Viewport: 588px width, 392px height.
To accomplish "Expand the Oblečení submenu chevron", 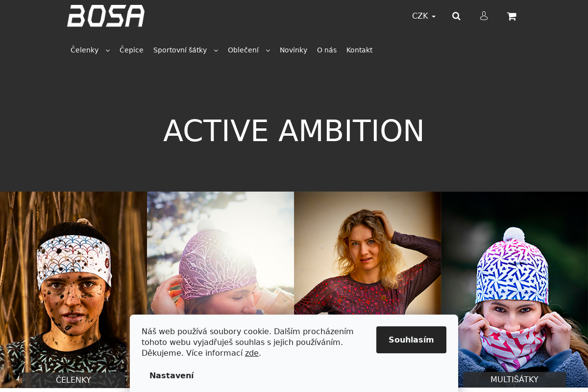I will coord(268,50).
